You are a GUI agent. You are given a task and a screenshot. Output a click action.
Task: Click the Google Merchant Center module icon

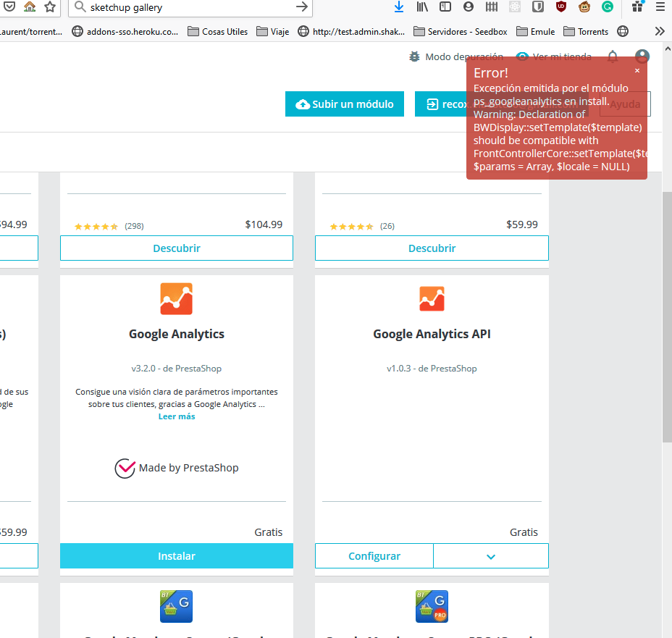pyautogui.click(x=176, y=606)
